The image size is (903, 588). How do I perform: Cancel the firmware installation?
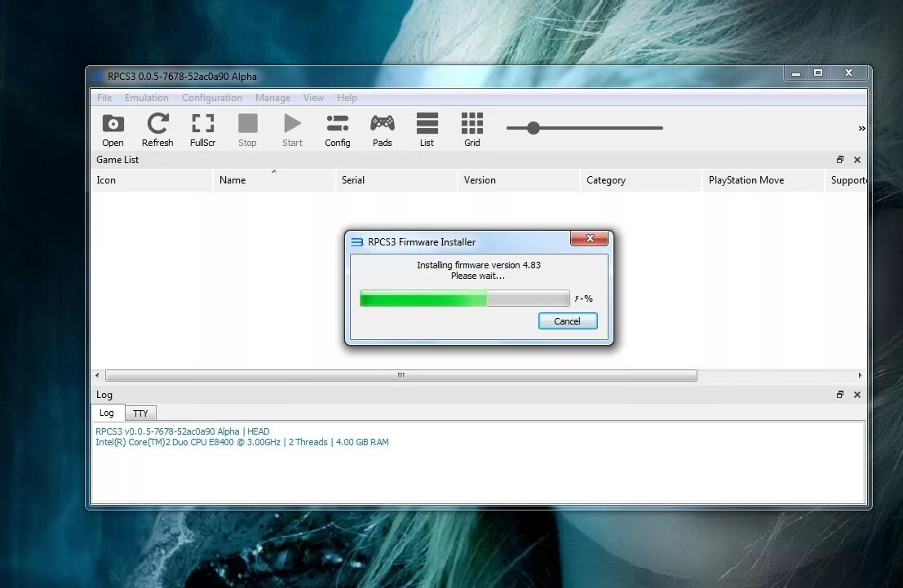tap(568, 321)
